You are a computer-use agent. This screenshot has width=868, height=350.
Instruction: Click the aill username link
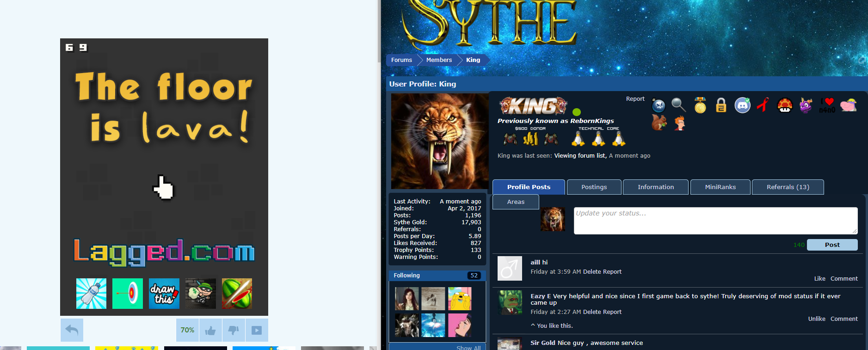click(535, 262)
